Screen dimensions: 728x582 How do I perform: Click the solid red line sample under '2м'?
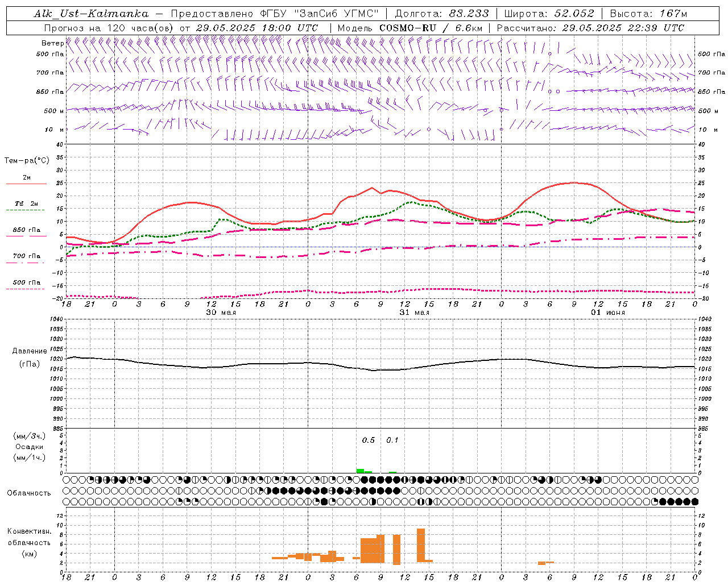coord(26,184)
